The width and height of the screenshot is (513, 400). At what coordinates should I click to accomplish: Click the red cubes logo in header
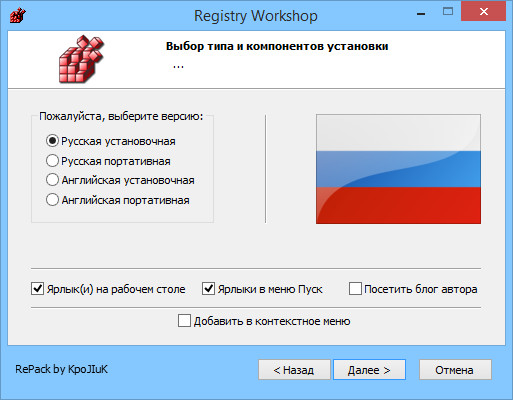82,59
